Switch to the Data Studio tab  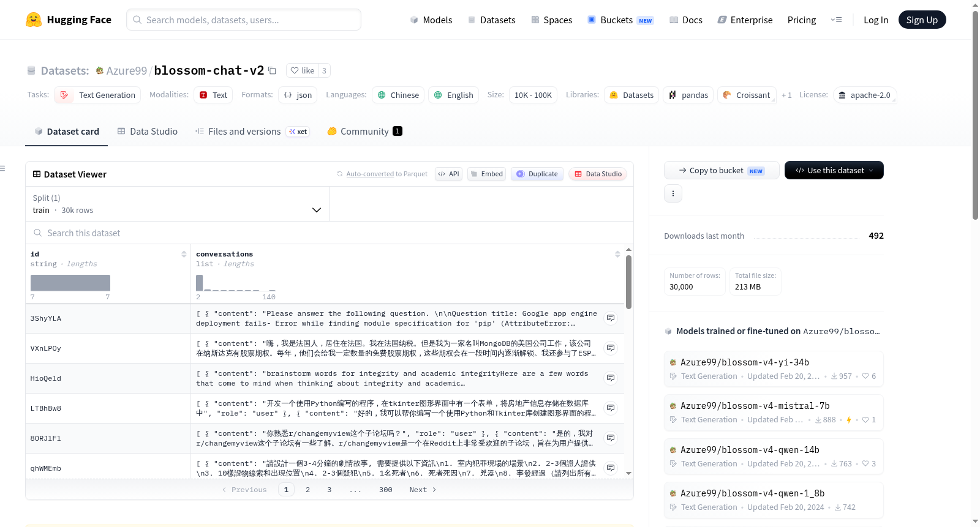pos(147,131)
